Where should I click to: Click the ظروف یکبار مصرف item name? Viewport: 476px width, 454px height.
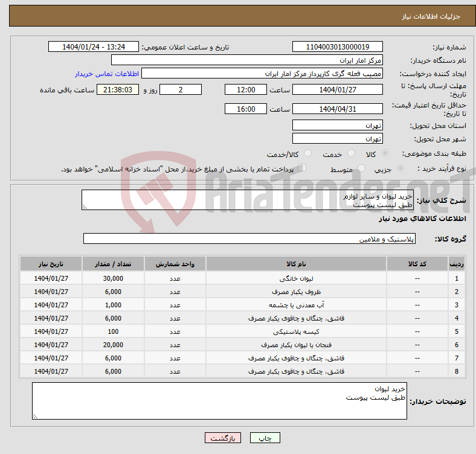296,292
